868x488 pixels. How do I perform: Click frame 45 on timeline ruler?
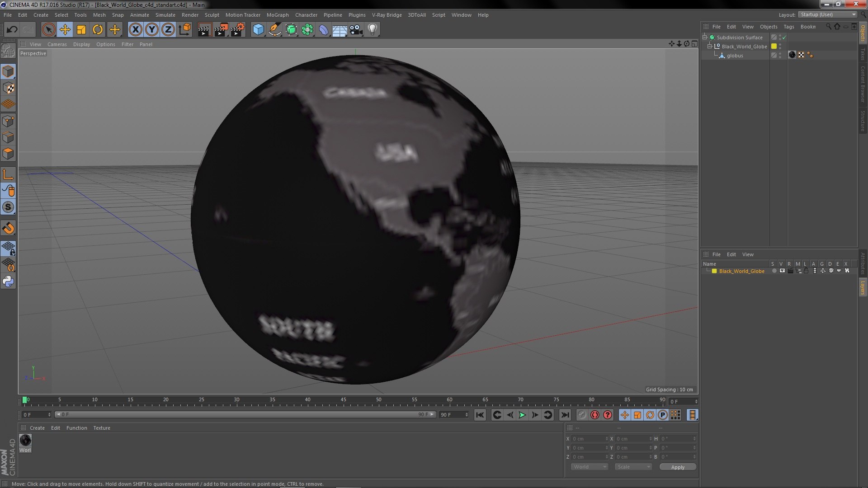click(x=343, y=401)
